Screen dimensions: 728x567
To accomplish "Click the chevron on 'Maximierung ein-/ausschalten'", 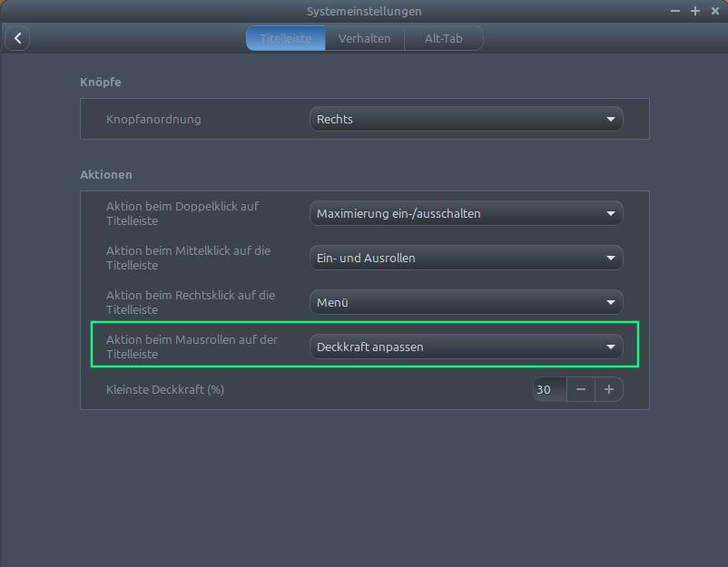I will coord(612,213).
